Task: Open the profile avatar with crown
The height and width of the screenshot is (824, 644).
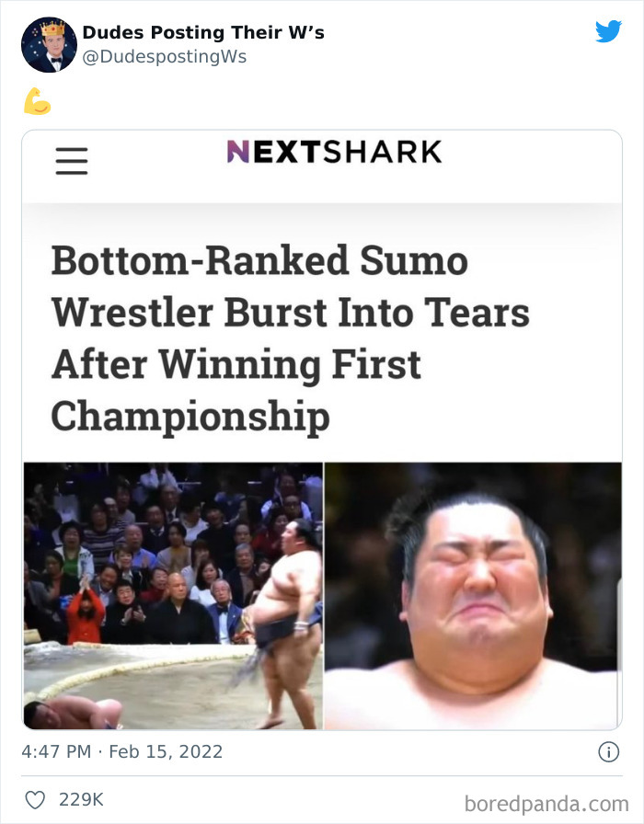Action: click(x=49, y=45)
